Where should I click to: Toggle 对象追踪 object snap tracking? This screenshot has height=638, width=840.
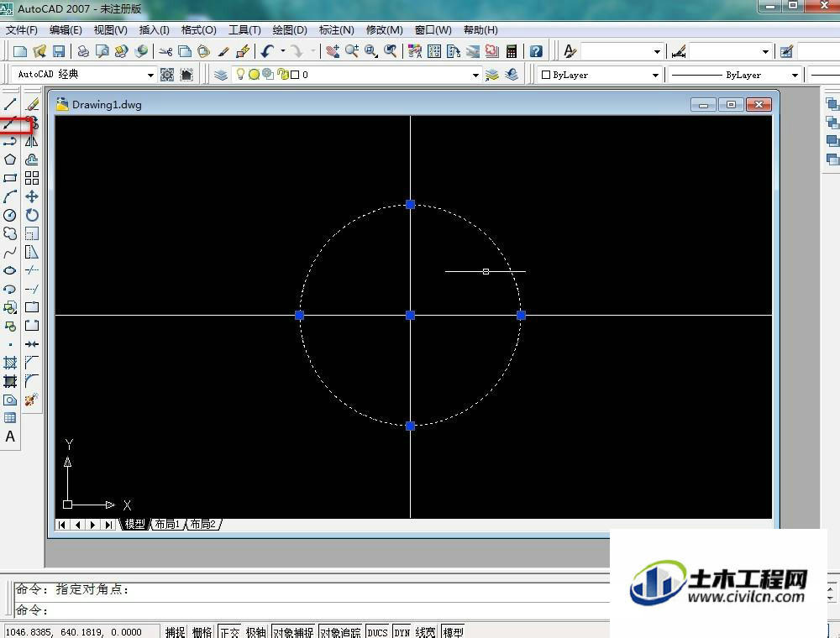tap(340, 632)
